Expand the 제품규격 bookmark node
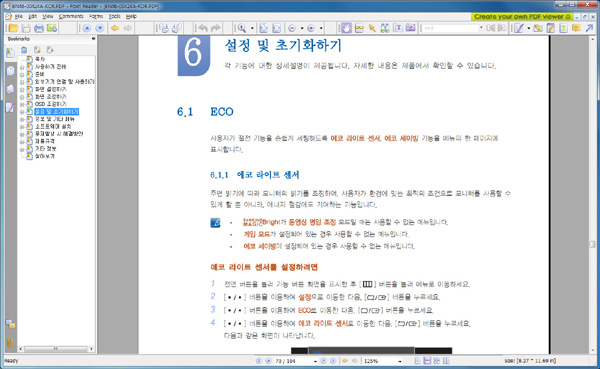The image size is (600, 369). [x=22, y=141]
